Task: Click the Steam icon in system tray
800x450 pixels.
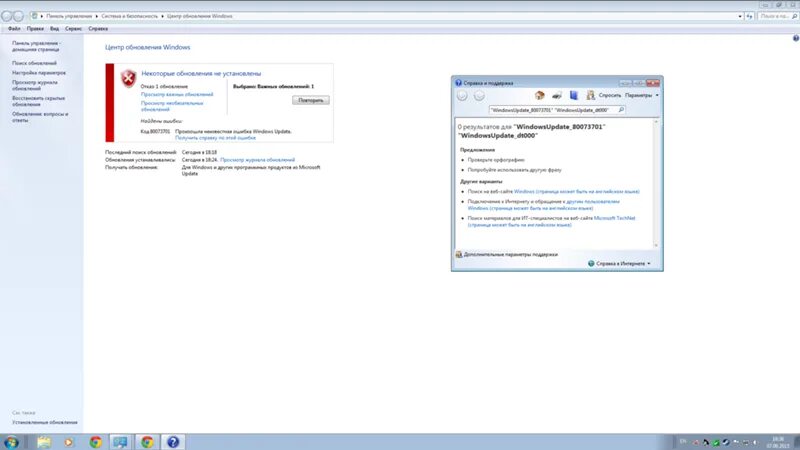Action: click(x=726, y=442)
